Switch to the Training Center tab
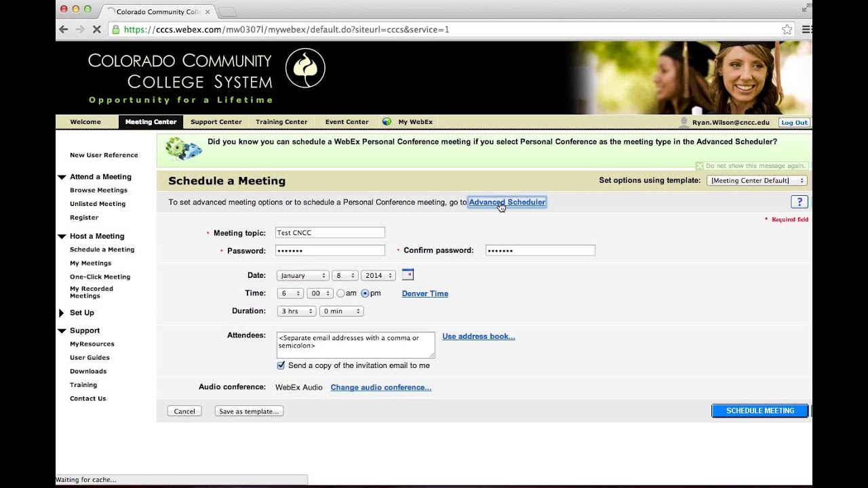The height and width of the screenshot is (488, 868). pos(281,122)
